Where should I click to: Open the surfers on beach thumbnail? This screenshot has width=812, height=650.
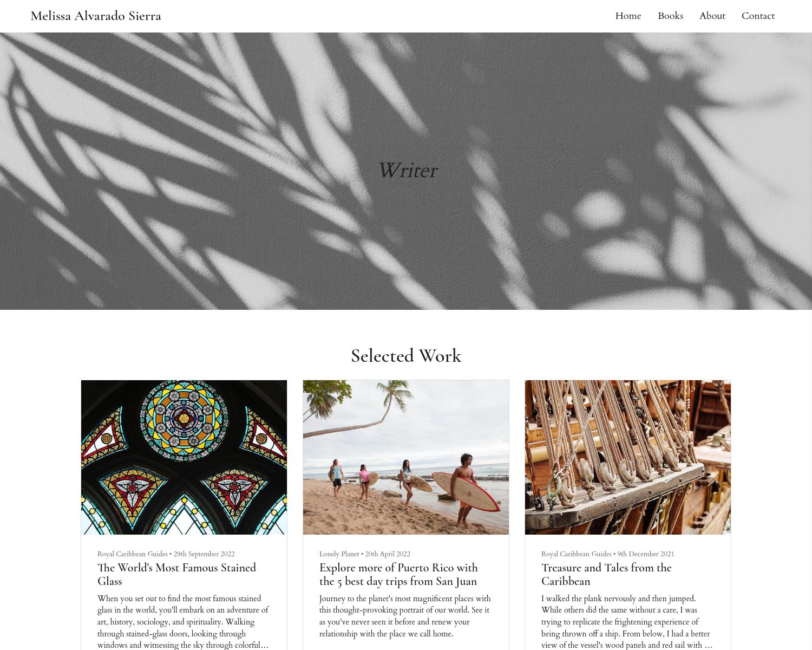click(406, 457)
